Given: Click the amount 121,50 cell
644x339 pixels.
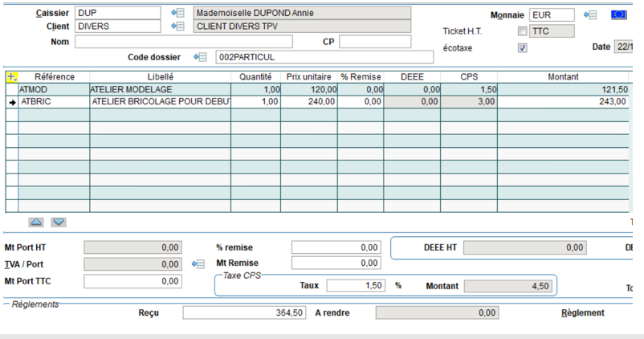Looking at the screenshot, I should (563, 89).
